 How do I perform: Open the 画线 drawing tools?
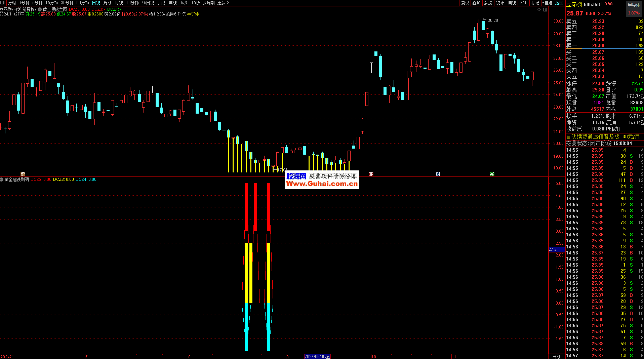(x=512, y=3)
